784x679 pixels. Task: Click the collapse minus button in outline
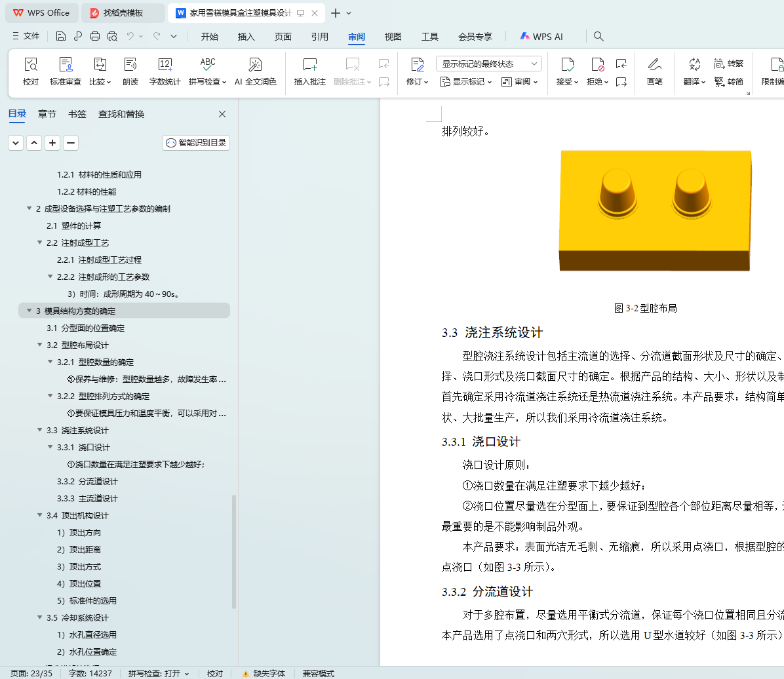(x=71, y=142)
